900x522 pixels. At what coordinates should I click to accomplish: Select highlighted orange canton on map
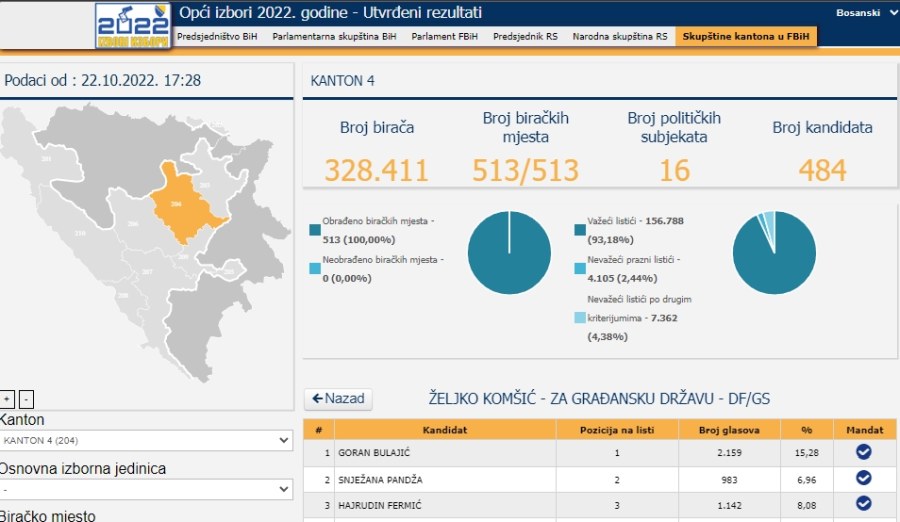point(179,203)
